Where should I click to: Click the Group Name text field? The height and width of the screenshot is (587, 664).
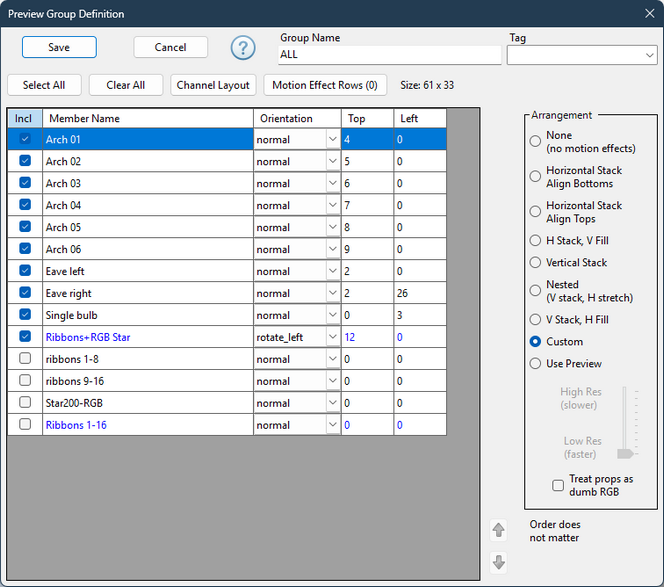(390, 55)
